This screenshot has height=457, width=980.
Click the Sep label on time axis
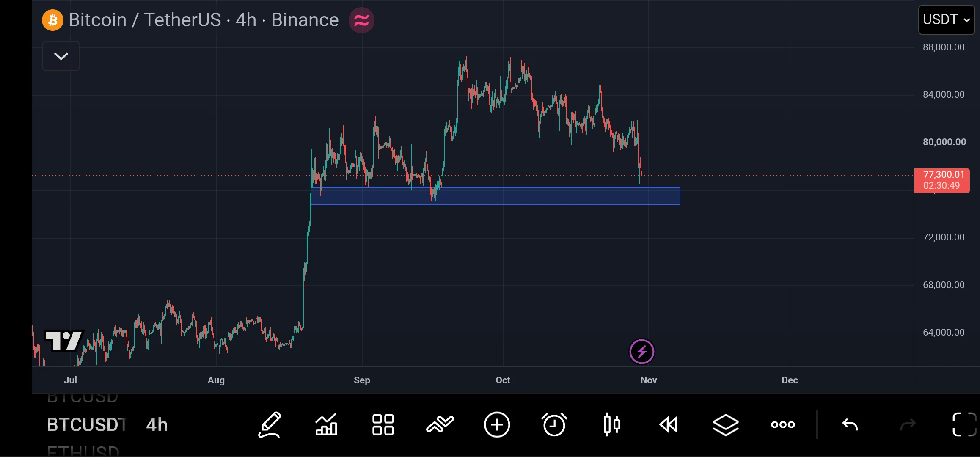click(x=362, y=380)
